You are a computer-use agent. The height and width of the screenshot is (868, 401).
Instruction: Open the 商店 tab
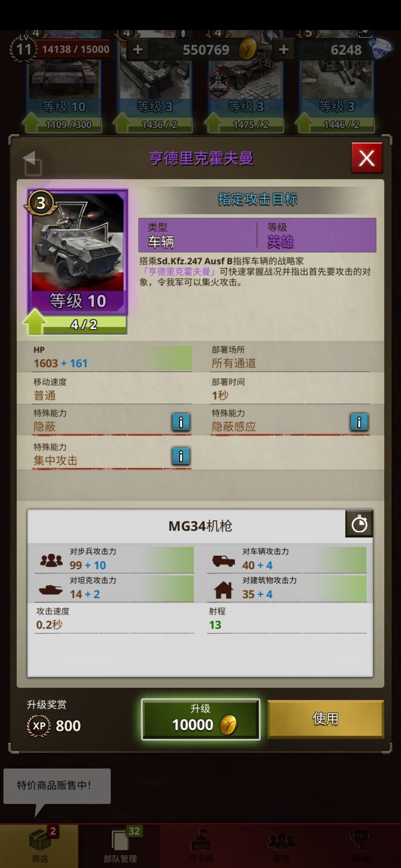coord(39,846)
